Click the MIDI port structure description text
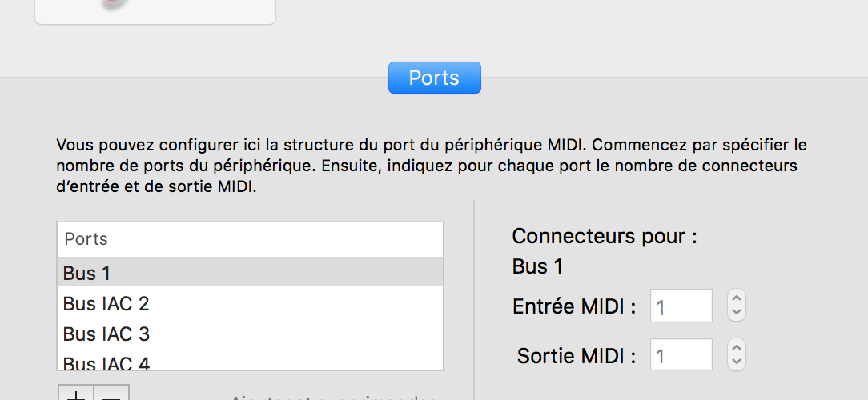 432,166
